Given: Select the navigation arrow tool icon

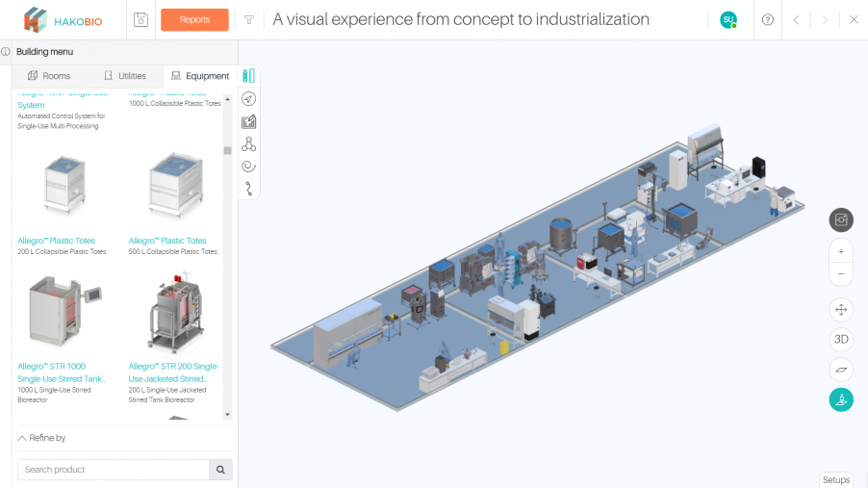Looking at the screenshot, I should coord(248,99).
